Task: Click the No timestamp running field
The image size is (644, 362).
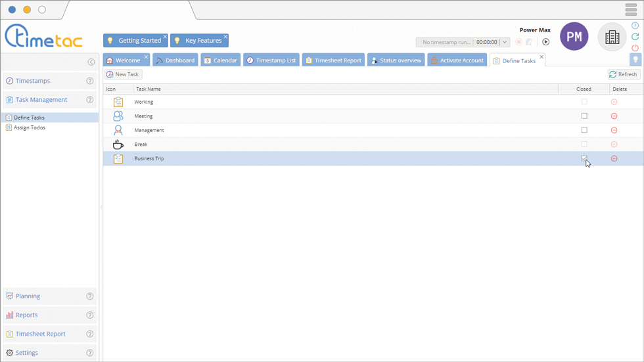Action: point(446,42)
